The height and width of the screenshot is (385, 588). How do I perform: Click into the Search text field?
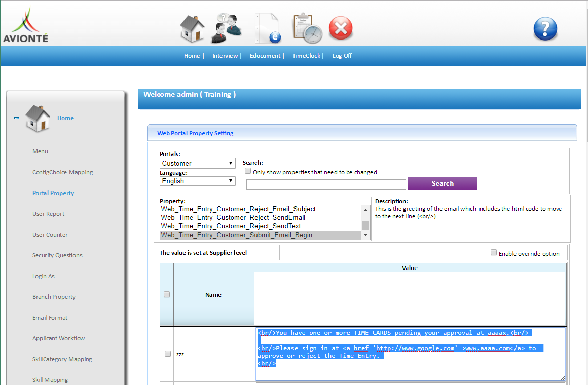pos(326,184)
